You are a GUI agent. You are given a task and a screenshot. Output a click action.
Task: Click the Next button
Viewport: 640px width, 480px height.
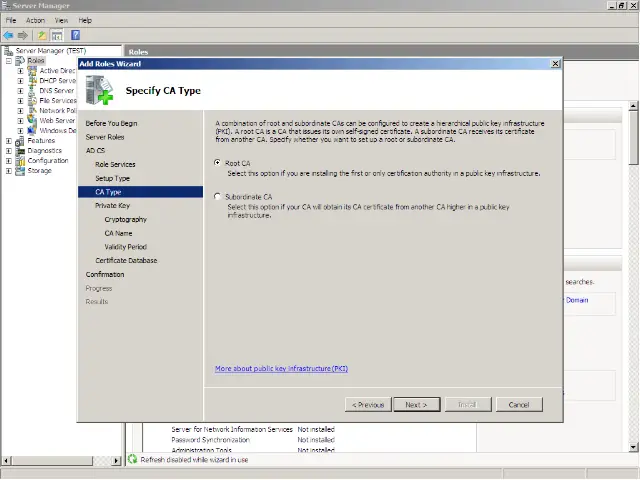pyautogui.click(x=416, y=405)
